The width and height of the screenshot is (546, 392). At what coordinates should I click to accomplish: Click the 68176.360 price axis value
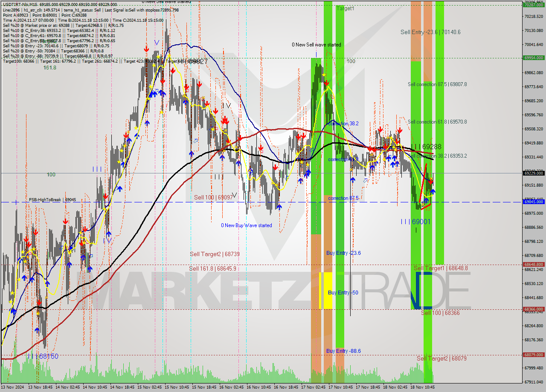click(534, 340)
